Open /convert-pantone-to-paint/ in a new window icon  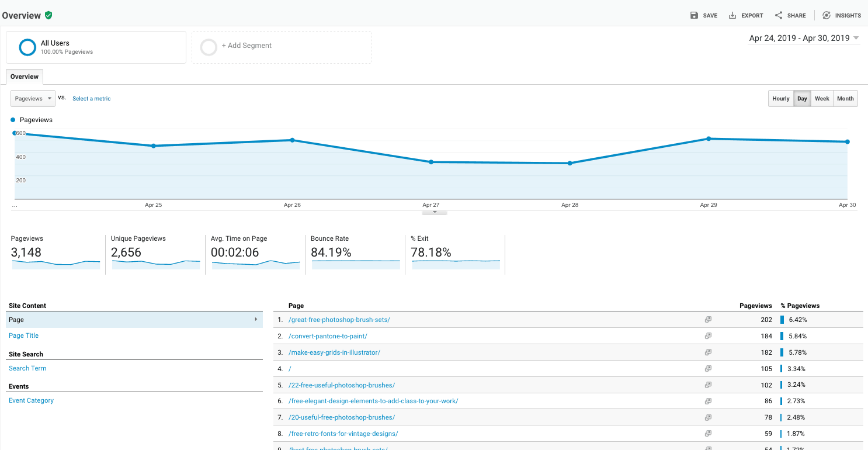[x=708, y=335]
